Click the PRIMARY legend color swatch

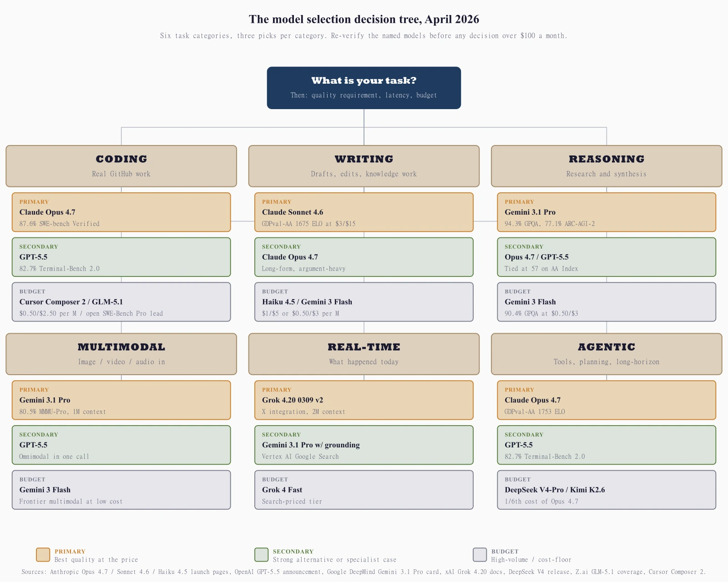(x=43, y=555)
